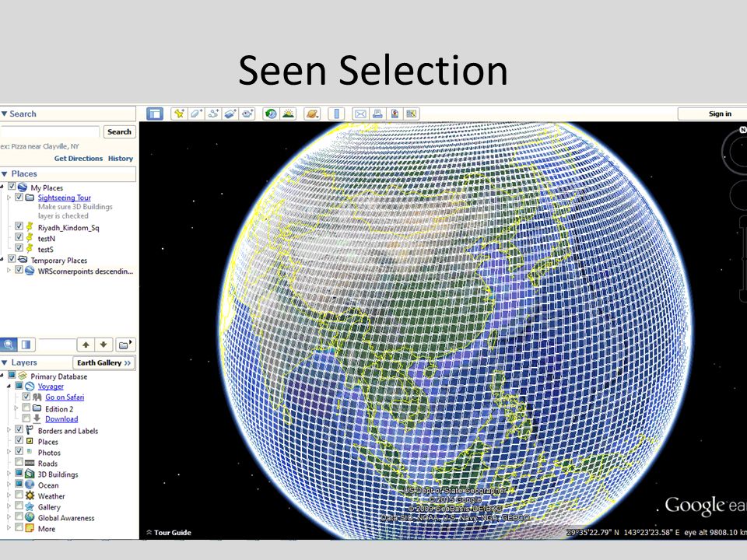Screen dimensions: 747x560
Task: Add a placemark with pushpin tool
Action: point(179,114)
